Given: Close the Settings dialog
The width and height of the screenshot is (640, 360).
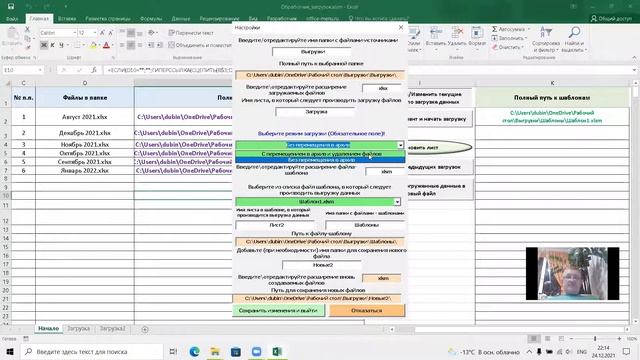Looking at the screenshot, I should coord(401,27).
